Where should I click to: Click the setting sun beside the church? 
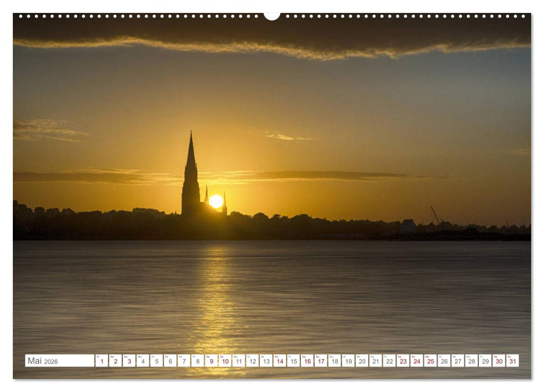[216, 202]
